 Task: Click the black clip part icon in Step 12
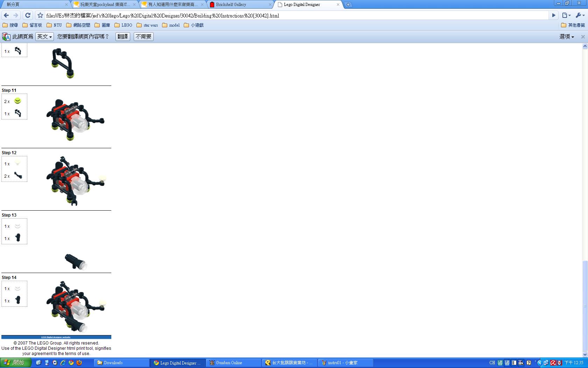coord(18,176)
